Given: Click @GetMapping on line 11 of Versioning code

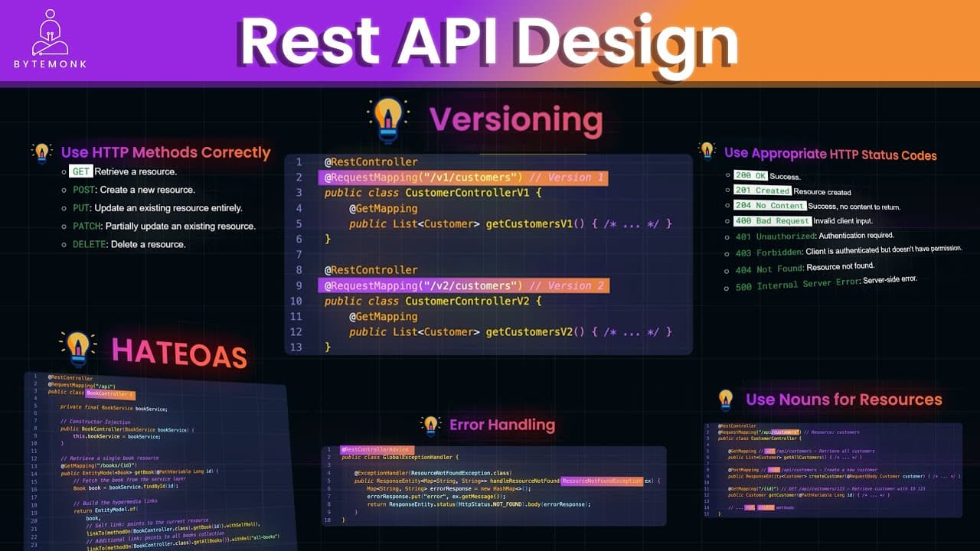Looking at the screenshot, I should click(x=384, y=316).
